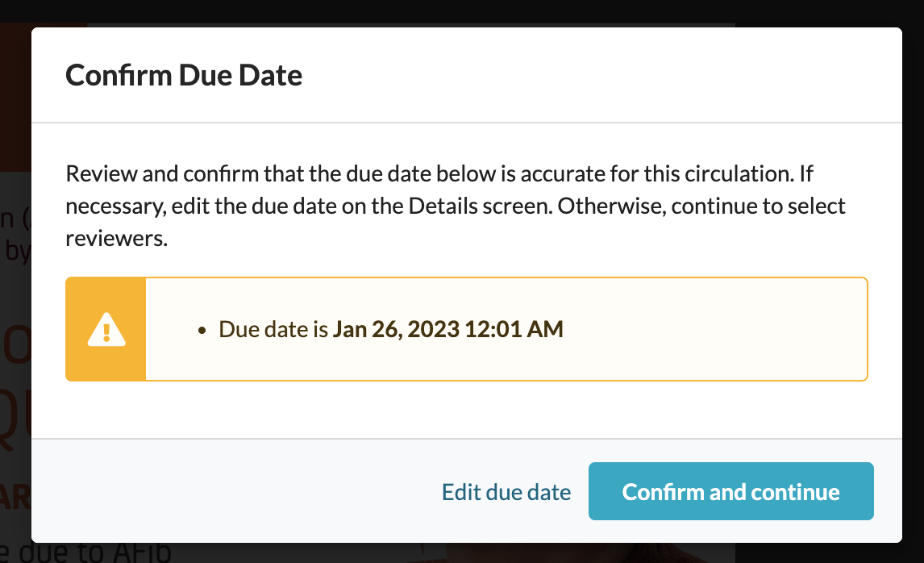Click the yellow warning triangle icon
This screenshot has height=563, width=924.
[106, 329]
